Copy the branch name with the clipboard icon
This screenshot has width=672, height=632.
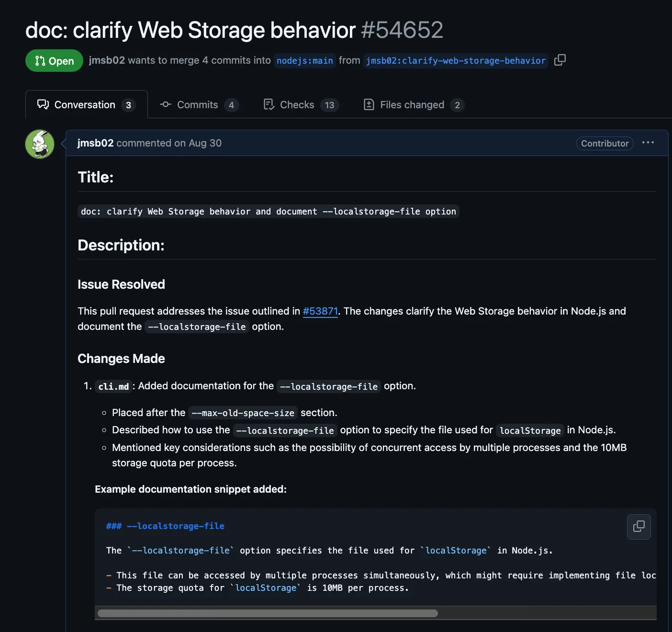click(x=560, y=60)
